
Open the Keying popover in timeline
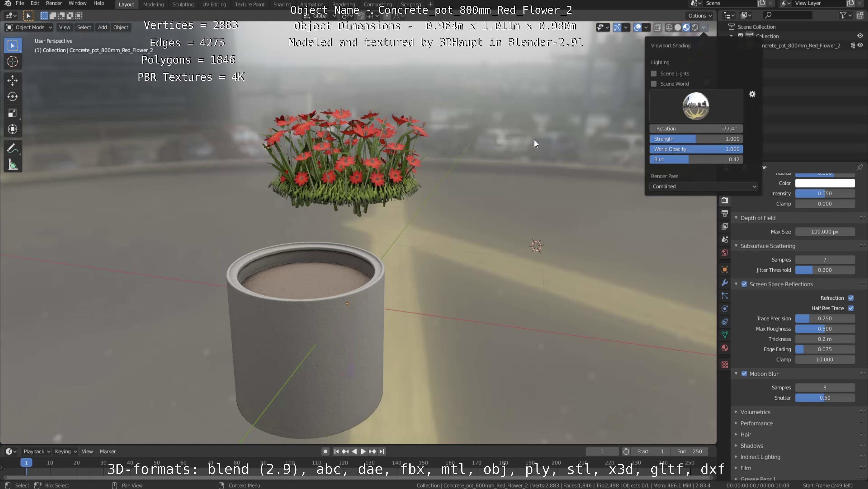coord(66,451)
